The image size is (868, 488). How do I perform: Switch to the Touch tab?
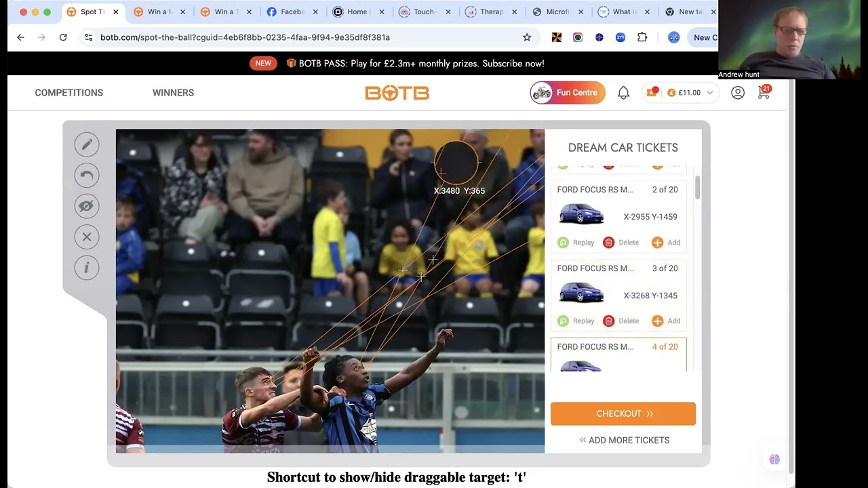424,12
